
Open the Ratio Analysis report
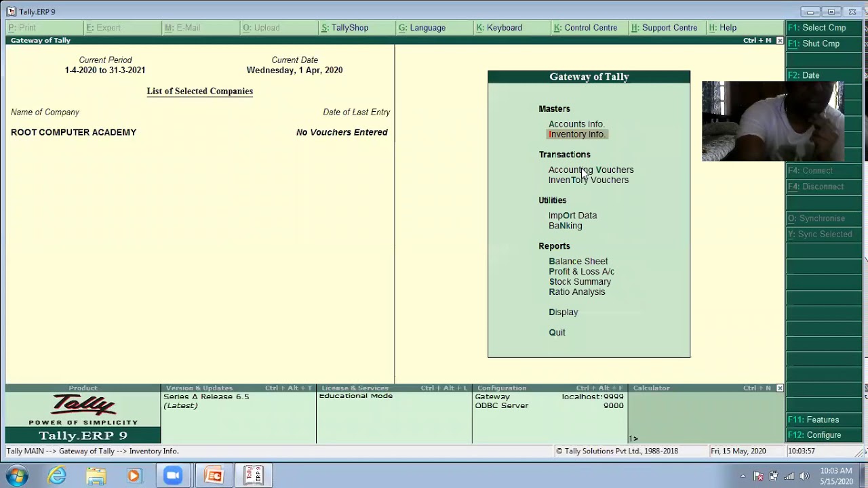pyautogui.click(x=577, y=292)
